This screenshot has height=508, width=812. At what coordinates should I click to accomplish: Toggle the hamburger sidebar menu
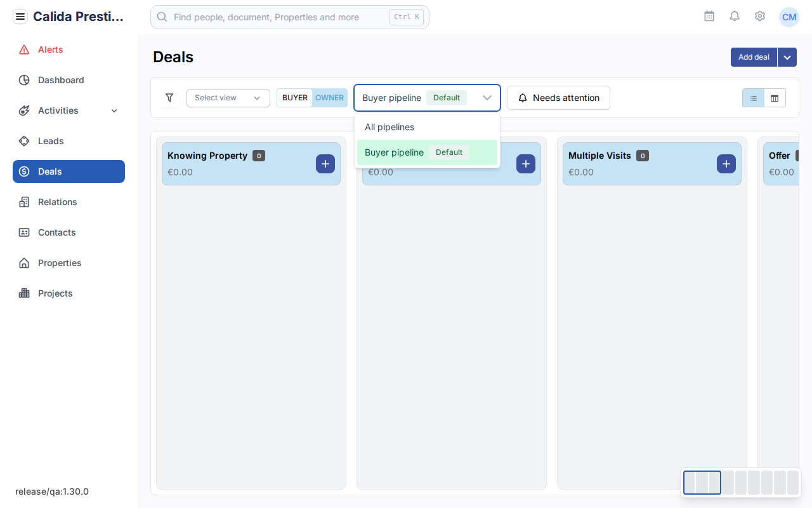(20, 17)
